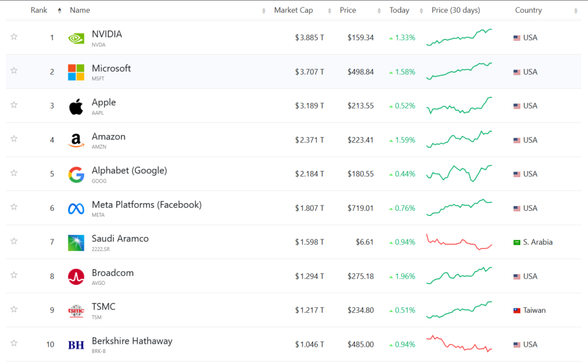The image size is (588, 364).
Task: Click the Alphabet Google logo icon
Action: coord(76,175)
